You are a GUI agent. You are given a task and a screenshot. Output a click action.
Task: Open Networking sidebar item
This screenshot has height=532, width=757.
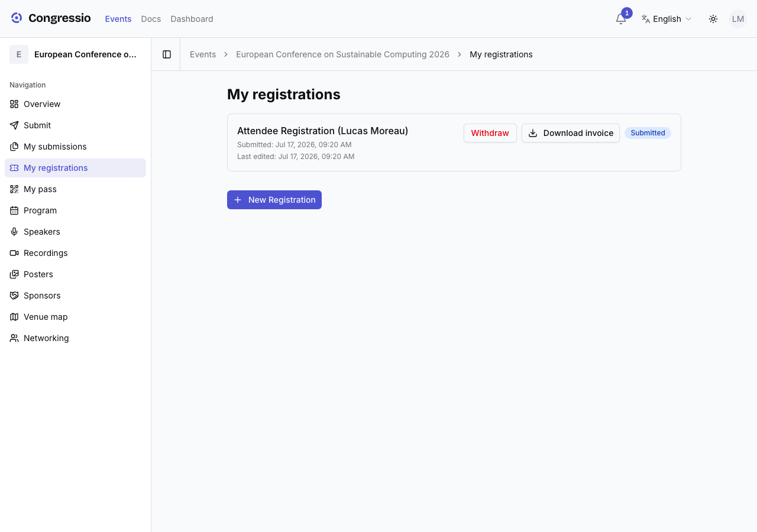pos(75,338)
